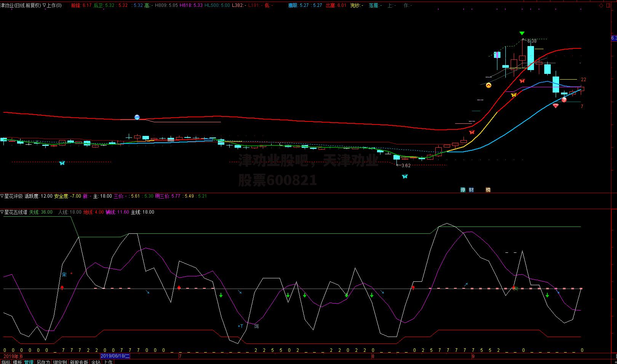Click the 活跃度: 12.00 value
The width and height of the screenshot is (617, 364).
[x=38, y=196]
